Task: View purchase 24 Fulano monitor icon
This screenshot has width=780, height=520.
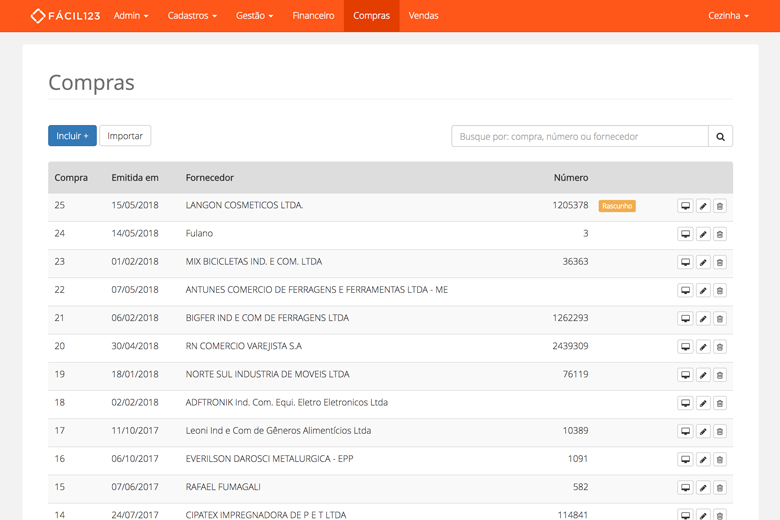Action: (685, 234)
